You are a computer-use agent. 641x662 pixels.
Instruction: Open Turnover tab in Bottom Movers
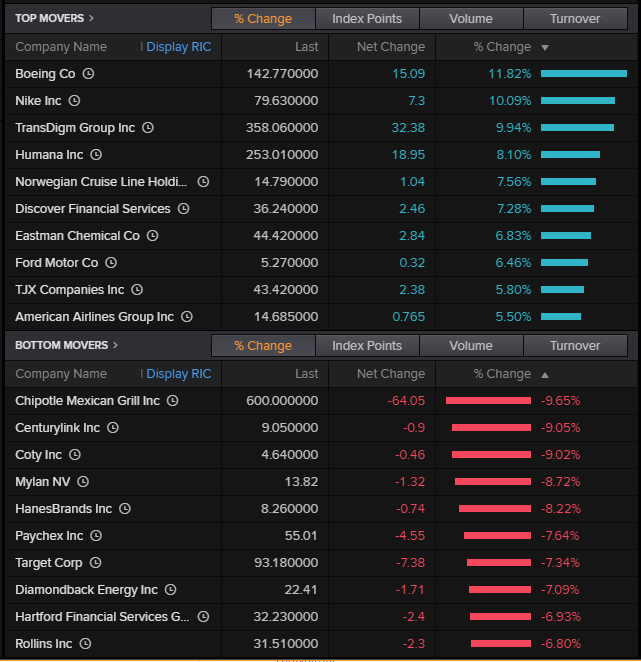pyautogui.click(x=575, y=346)
